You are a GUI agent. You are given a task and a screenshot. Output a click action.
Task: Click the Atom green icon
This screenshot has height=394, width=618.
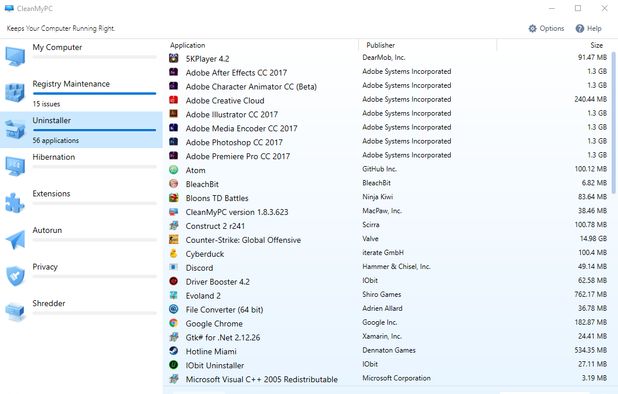click(x=173, y=170)
